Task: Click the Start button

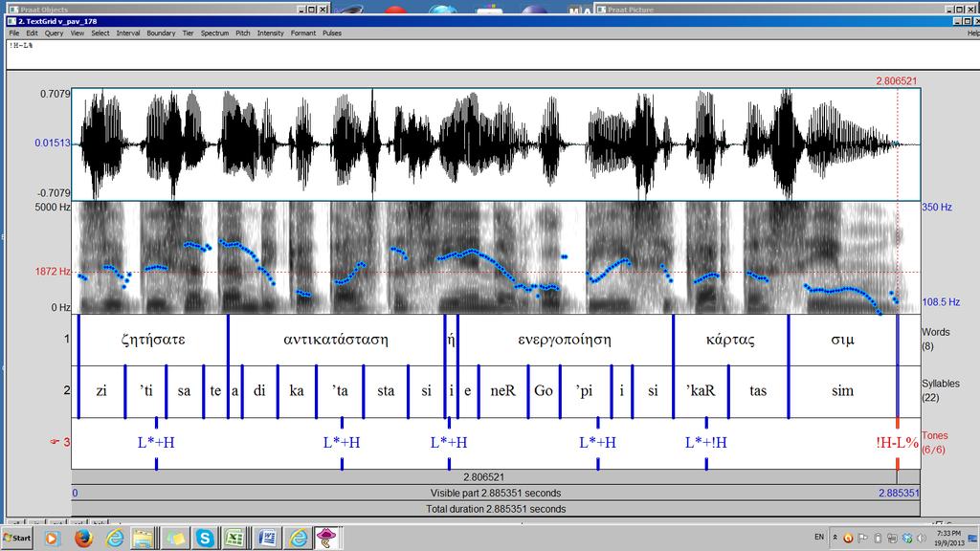Action: coord(17,538)
